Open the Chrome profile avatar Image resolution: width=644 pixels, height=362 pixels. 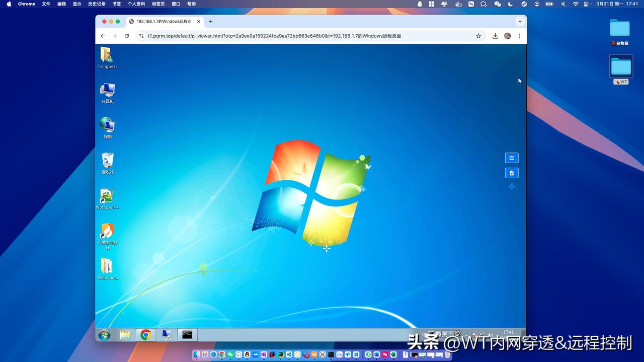point(508,36)
